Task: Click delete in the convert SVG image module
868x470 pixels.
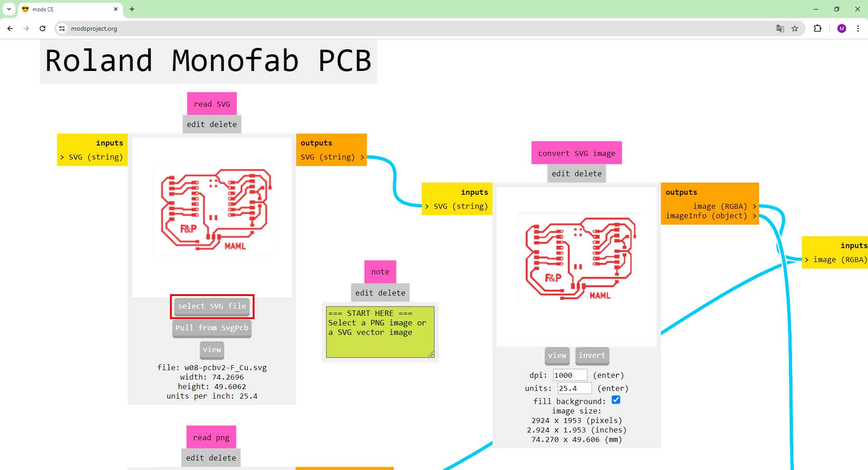Action: (588, 174)
